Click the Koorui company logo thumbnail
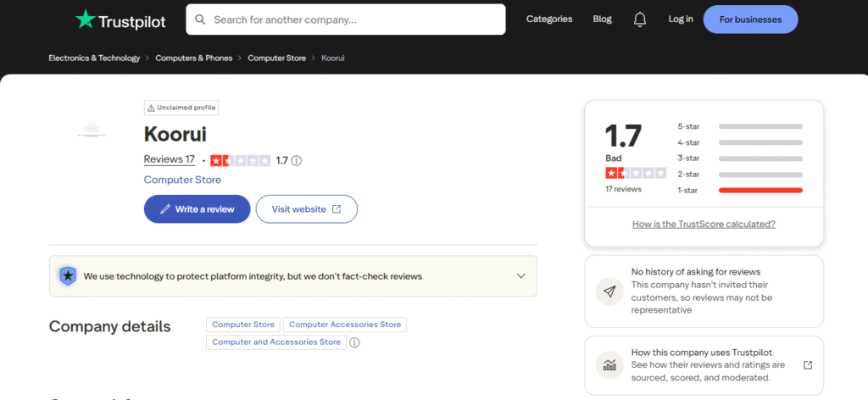 click(92, 130)
